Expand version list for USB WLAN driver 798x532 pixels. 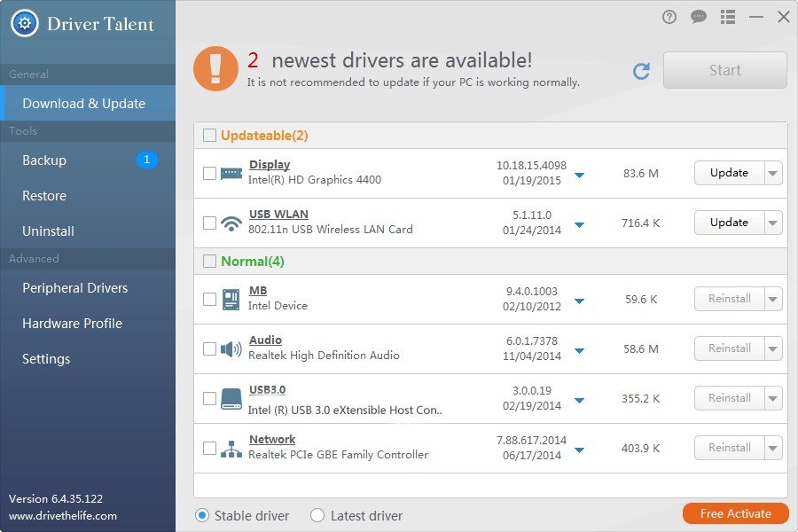pyautogui.click(x=579, y=224)
